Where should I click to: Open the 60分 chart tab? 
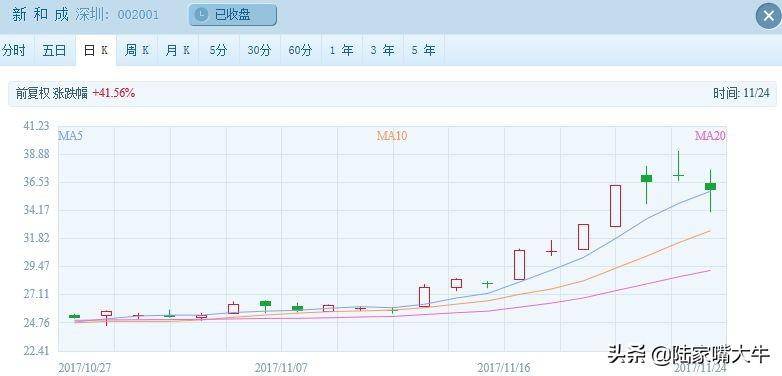[x=300, y=50]
